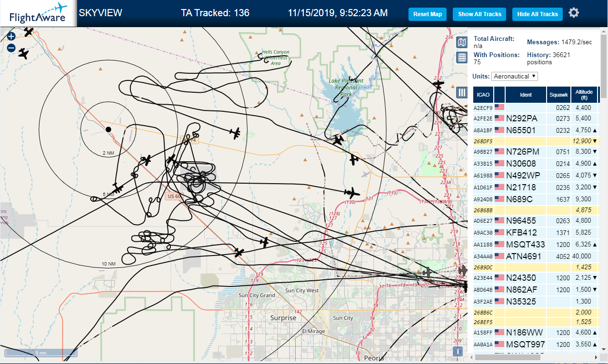Click yellow row ICAO 268EF5
Image resolution: width=608 pixels, height=364 pixels.
(x=483, y=322)
